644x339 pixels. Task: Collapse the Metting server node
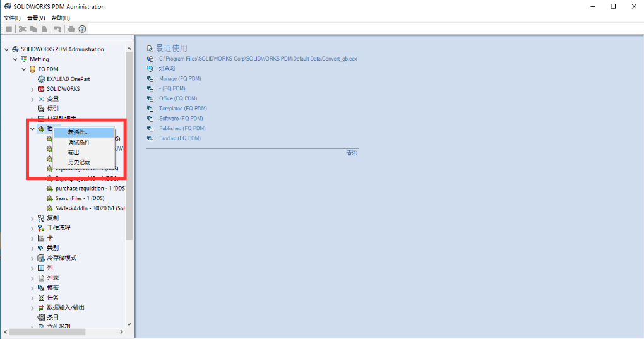[x=15, y=59]
